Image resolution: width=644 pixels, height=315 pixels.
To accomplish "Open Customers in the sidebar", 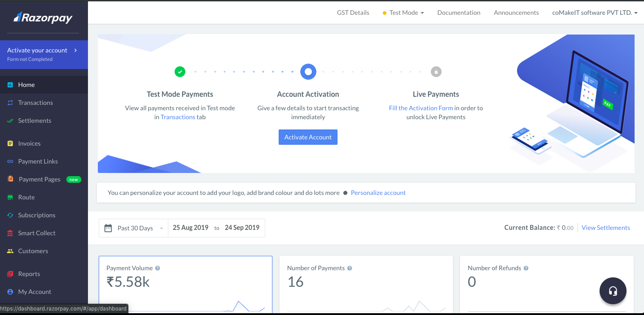I will click(33, 251).
